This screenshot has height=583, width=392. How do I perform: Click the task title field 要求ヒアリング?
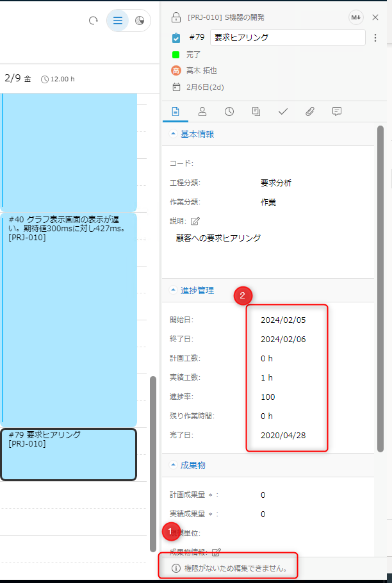[x=287, y=38]
